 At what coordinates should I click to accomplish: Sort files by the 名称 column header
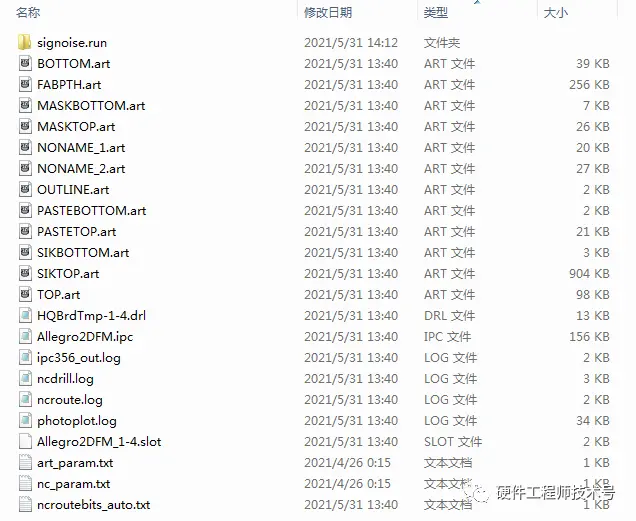tap(28, 13)
